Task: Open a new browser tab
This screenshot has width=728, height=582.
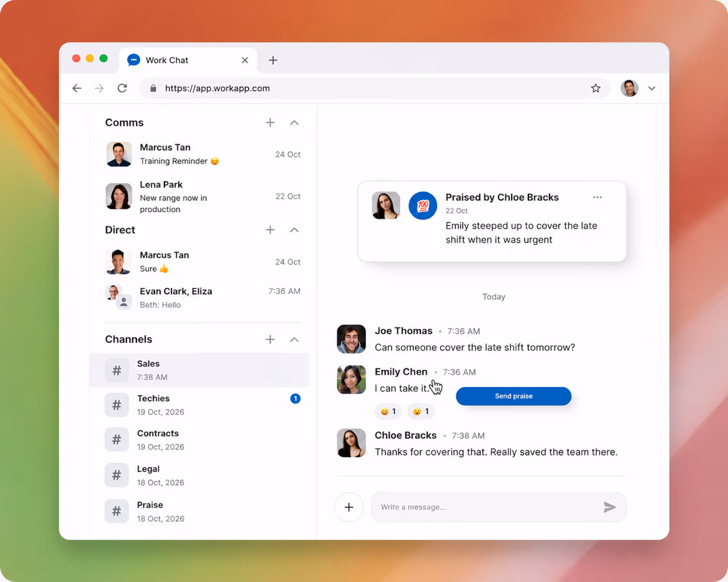Action: [273, 60]
